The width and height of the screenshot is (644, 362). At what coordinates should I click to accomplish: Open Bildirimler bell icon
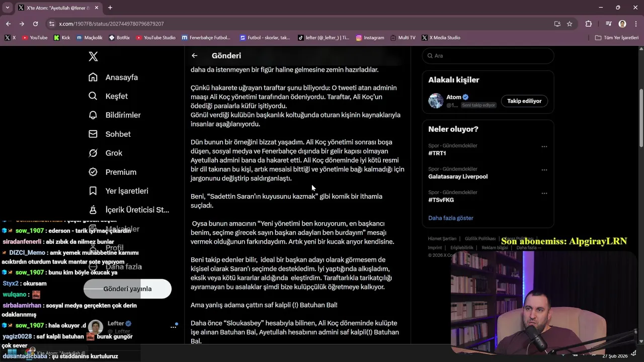pyautogui.click(x=93, y=115)
